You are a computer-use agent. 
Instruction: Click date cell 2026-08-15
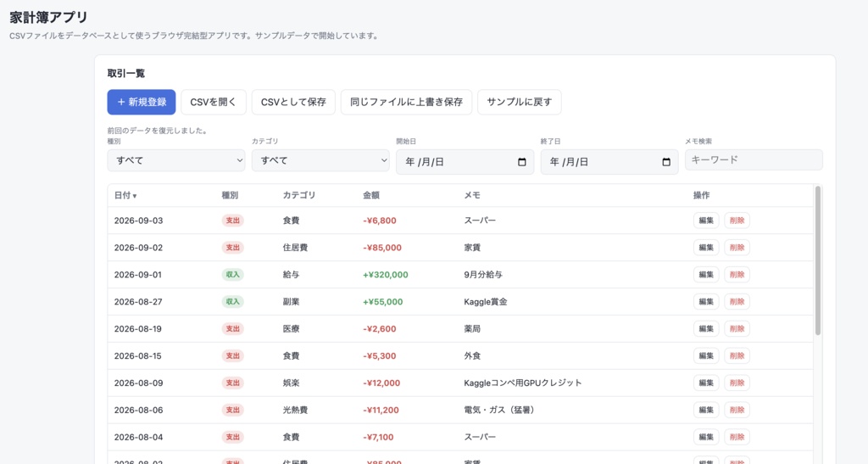click(x=138, y=356)
